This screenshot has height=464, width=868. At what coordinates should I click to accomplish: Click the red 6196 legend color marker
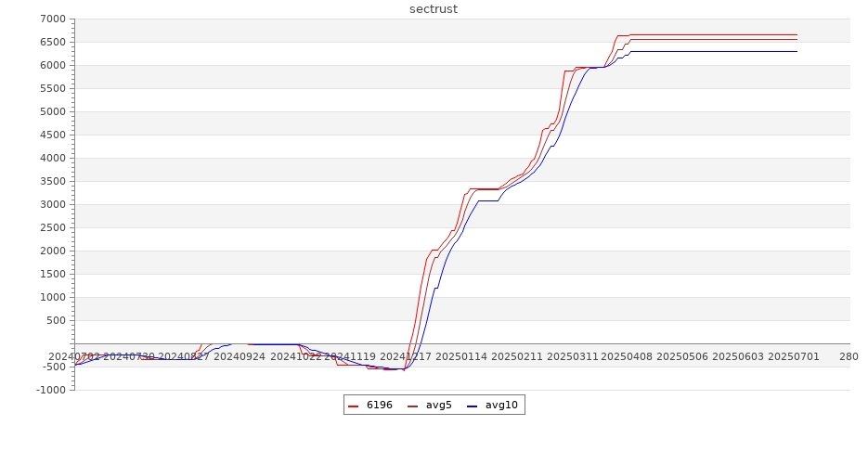coord(354,406)
